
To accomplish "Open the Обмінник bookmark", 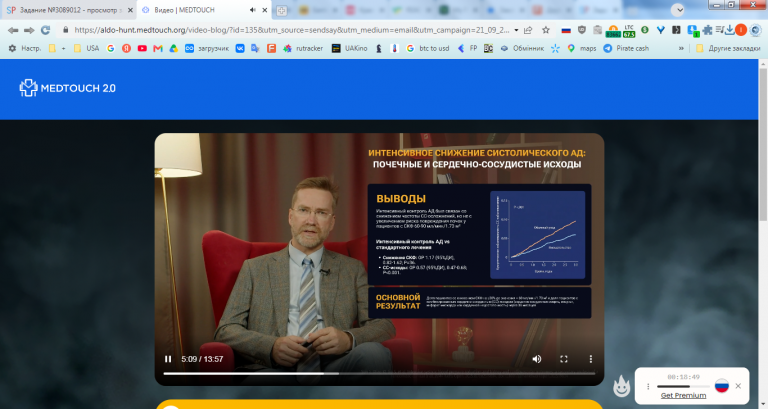I will 522,48.
